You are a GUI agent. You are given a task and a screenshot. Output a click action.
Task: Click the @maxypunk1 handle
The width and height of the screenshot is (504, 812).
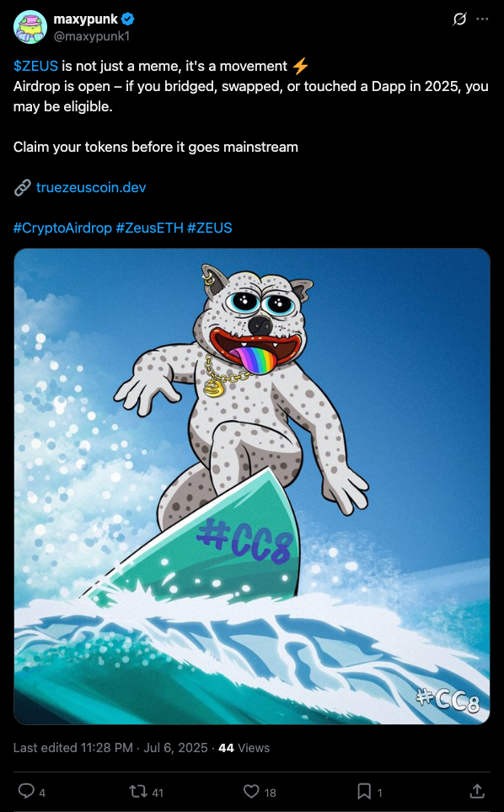pyautogui.click(x=92, y=36)
